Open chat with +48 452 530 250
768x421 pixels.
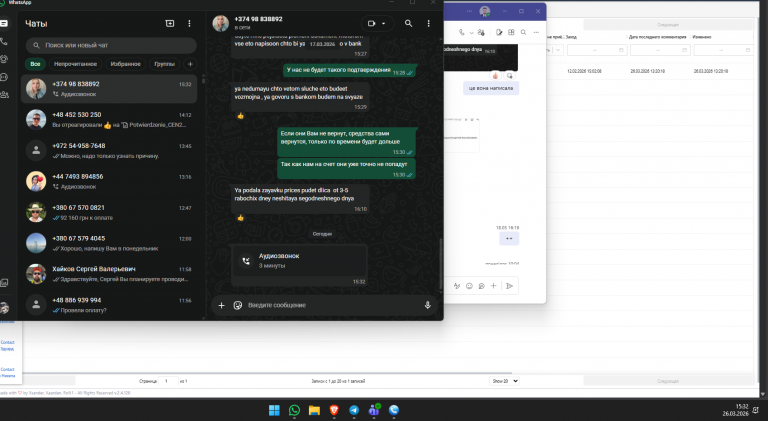pyautogui.click(x=109, y=119)
